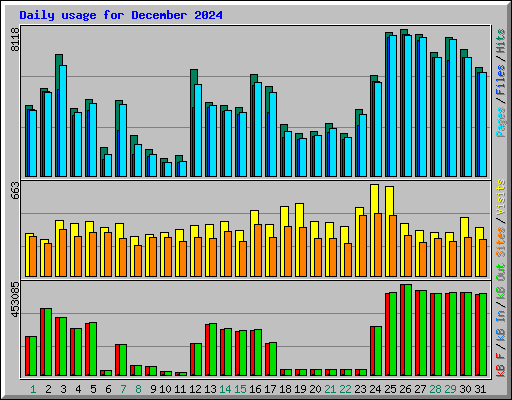Click the day 13 green kB bar

click(x=213, y=350)
